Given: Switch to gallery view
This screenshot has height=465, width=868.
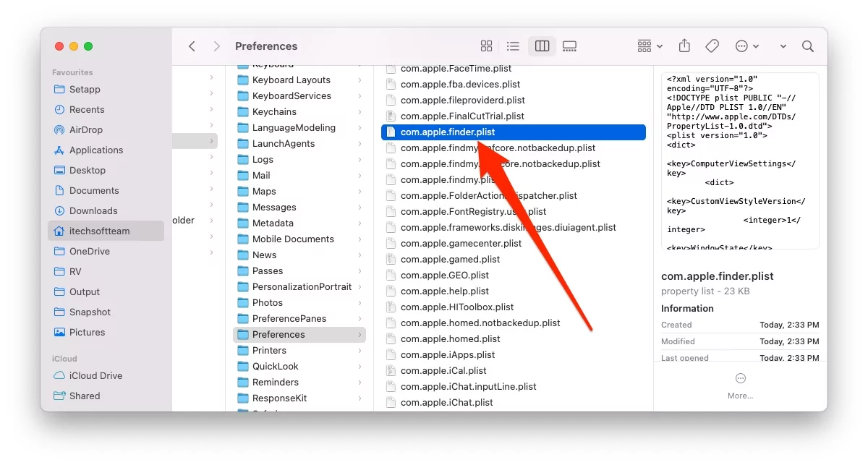Looking at the screenshot, I should (569, 46).
